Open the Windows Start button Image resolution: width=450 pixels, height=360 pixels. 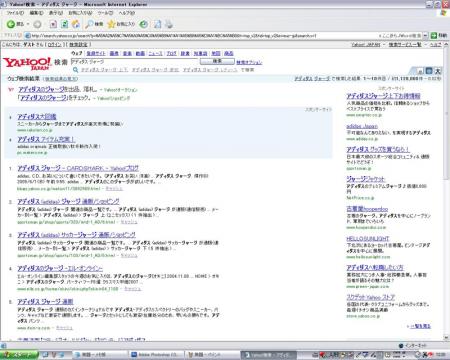click(19, 355)
